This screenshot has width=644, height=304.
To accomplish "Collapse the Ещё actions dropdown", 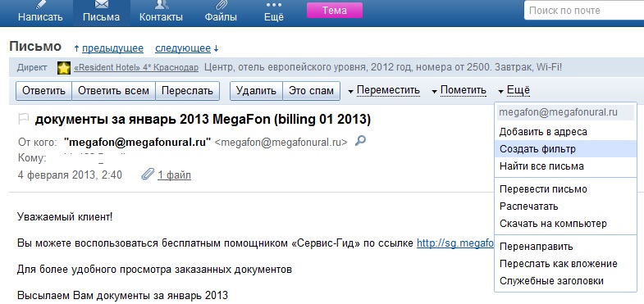I will (x=514, y=90).
